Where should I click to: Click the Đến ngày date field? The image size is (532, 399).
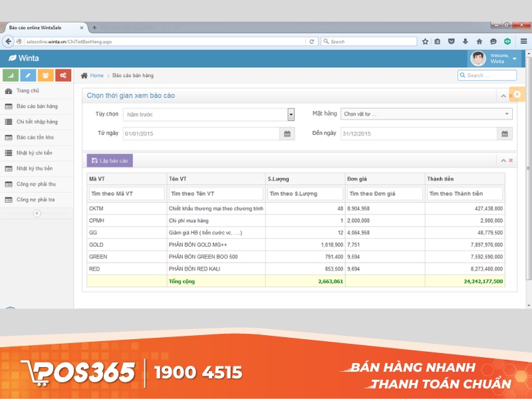pos(419,134)
